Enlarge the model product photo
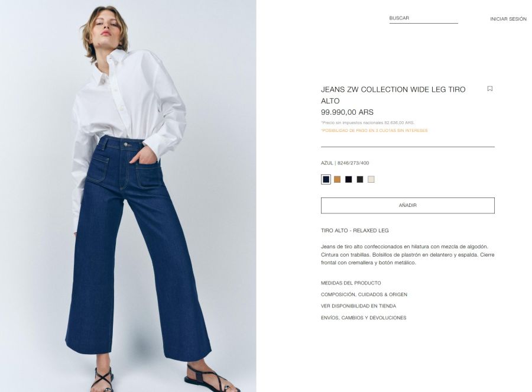This screenshot has height=392, width=532. 128,196
